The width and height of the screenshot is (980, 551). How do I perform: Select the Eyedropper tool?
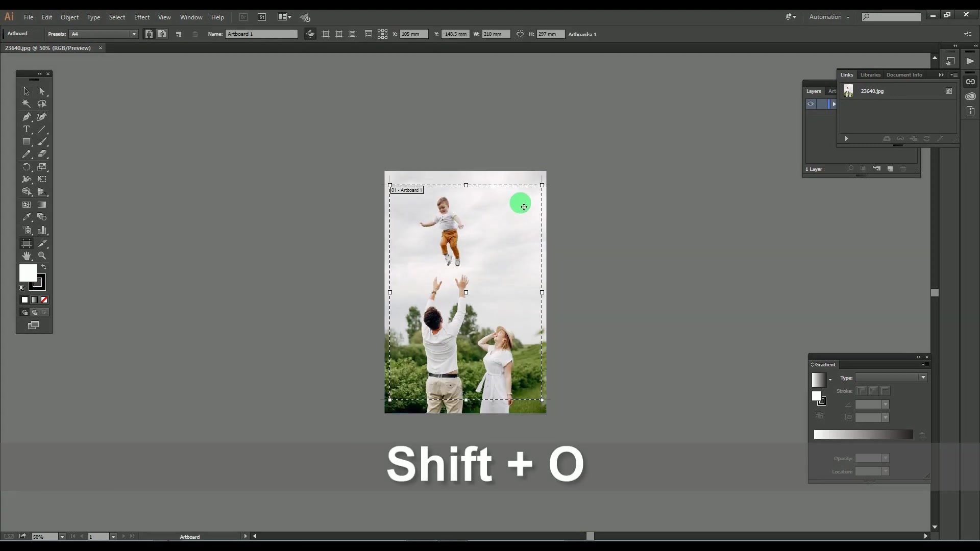pyautogui.click(x=27, y=217)
